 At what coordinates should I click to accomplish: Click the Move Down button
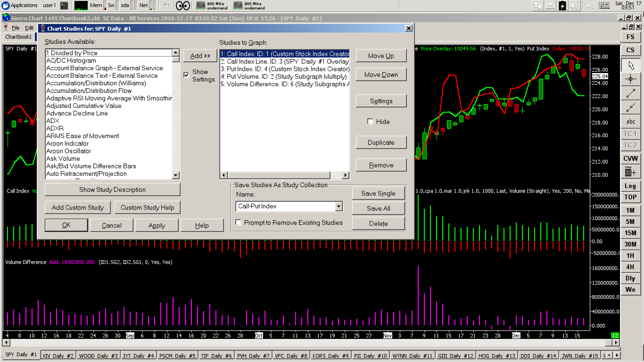(x=381, y=74)
